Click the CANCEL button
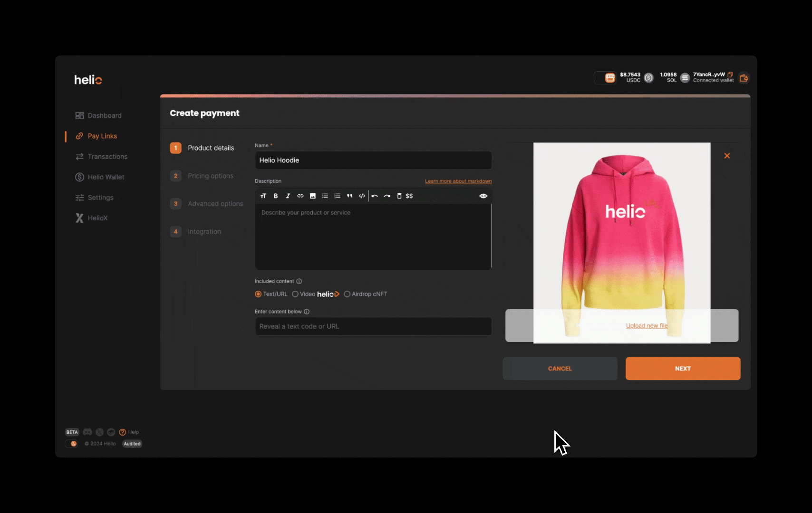Viewport: 812px width, 513px height. 560,369
